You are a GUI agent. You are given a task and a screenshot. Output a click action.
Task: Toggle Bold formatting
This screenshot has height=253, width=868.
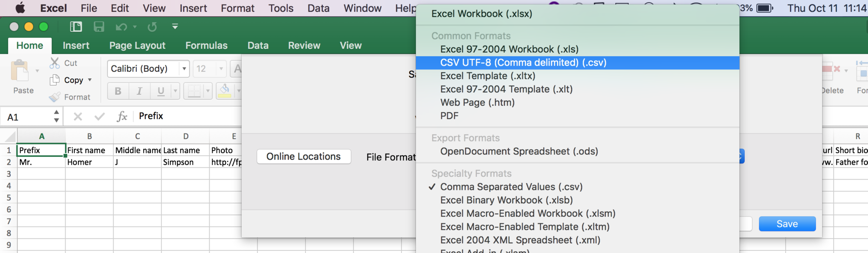[118, 91]
